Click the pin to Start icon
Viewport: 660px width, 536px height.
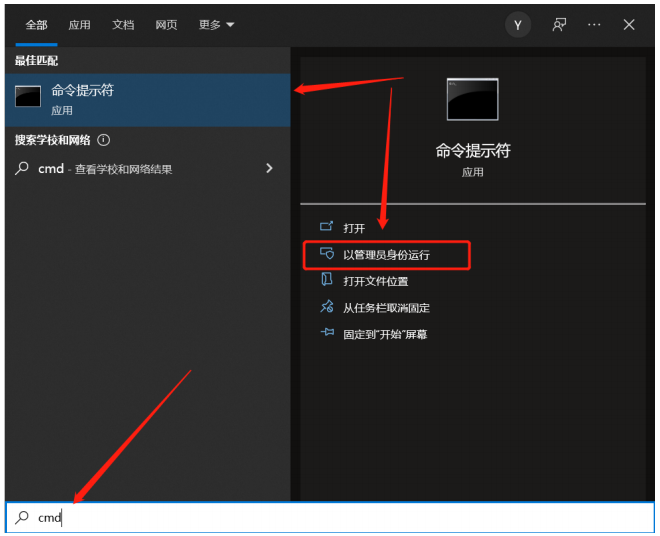tap(327, 332)
